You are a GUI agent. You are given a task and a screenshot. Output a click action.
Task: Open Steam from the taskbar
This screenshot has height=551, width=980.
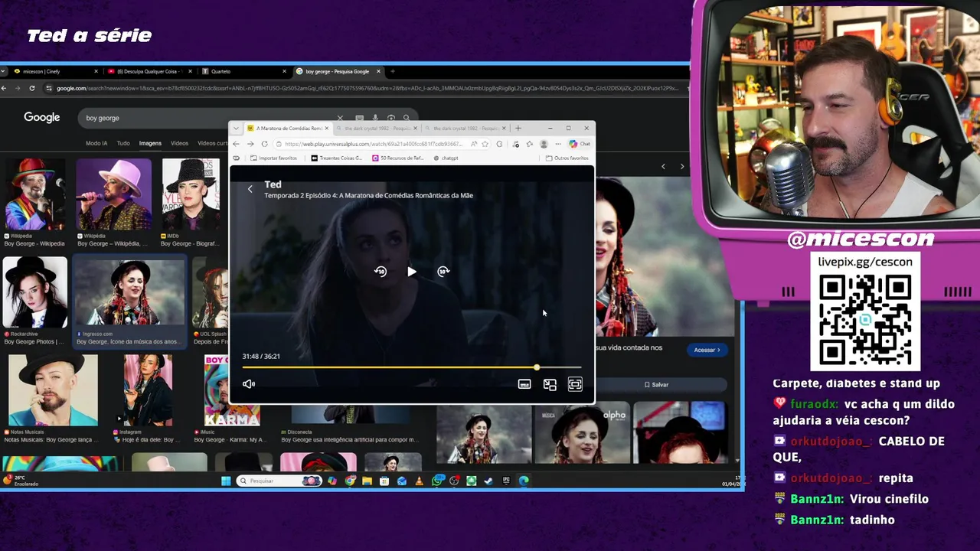click(x=488, y=481)
